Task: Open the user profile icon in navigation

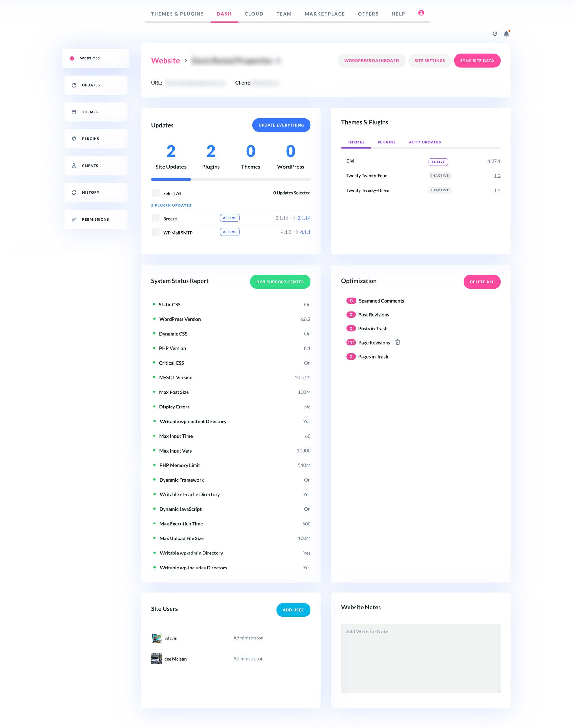Action: (421, 13)
